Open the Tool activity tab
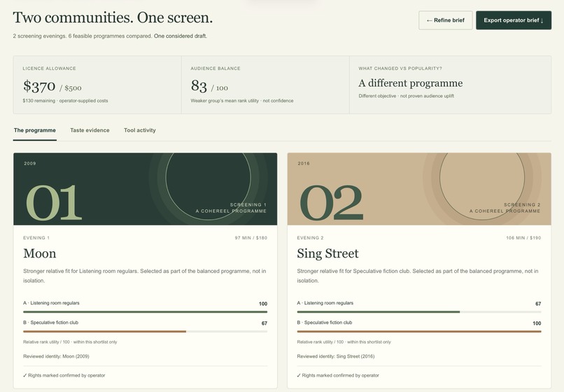 click(140, 130)
